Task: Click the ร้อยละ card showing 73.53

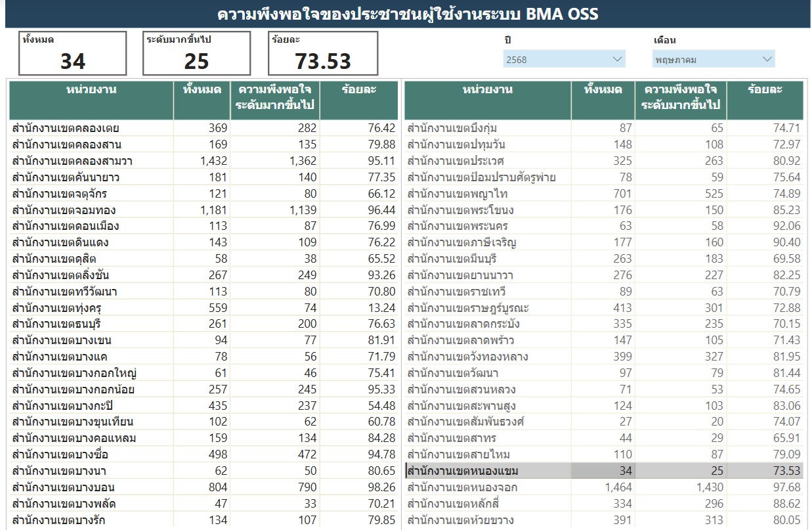Action: pyautogui.click(x=322, y=53)
